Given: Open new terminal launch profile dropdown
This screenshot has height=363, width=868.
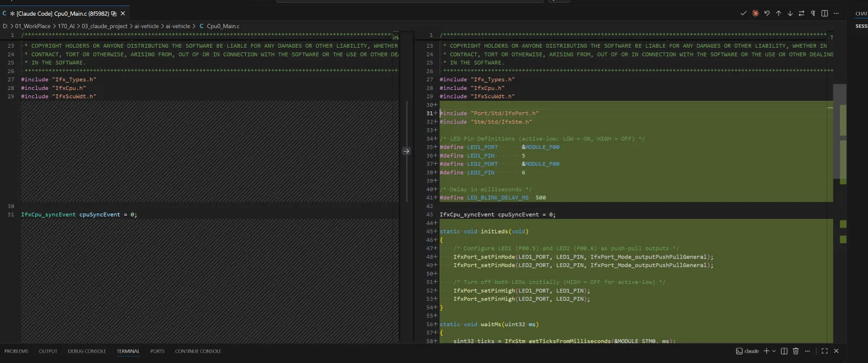Looking at the screenshot, I should pos(774,351).
